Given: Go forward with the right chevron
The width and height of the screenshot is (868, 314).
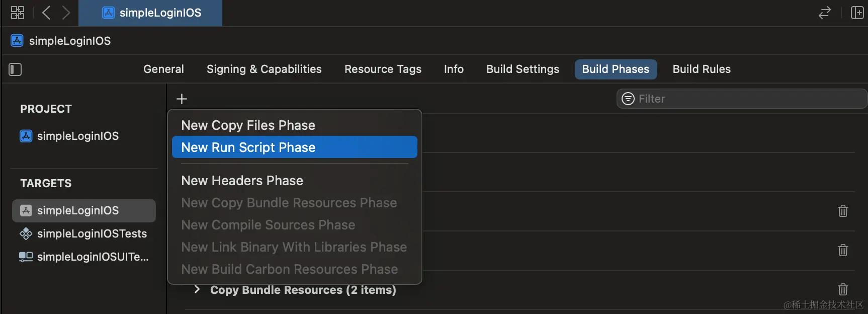Looking at the screenshot, I should [x=66, y=13].
